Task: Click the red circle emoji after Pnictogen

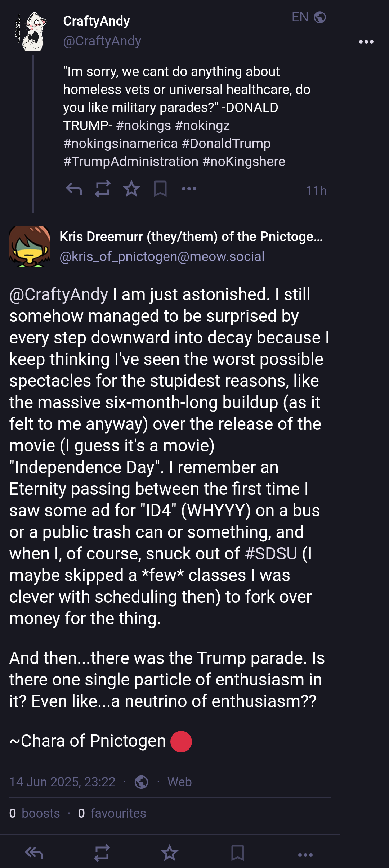Action: [181, 742]
